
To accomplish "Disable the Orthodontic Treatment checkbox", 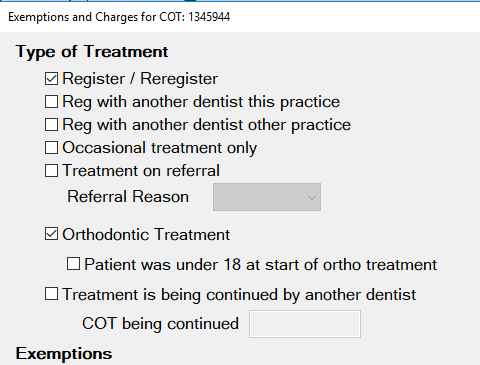I will tap(51, 234).
